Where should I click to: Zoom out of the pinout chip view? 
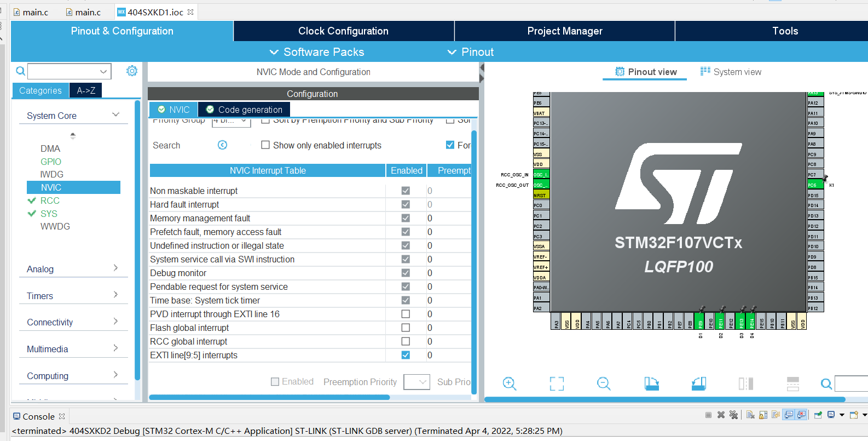click(x=604, y=383)
